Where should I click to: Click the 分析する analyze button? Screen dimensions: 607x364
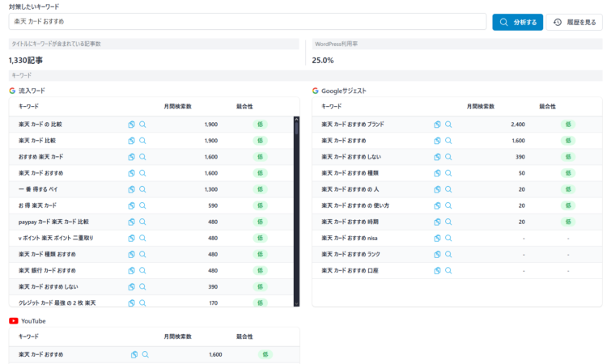518,22
